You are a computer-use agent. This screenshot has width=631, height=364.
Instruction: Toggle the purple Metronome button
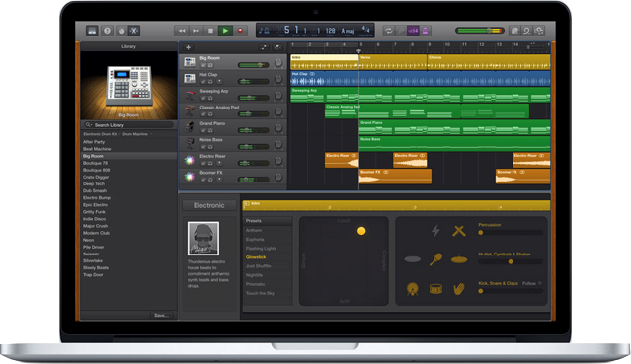425,31
